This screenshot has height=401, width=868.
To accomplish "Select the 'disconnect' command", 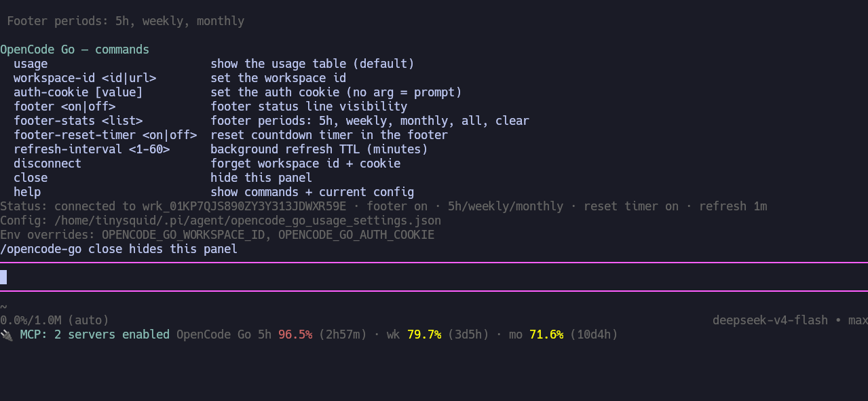I will (48, 164).
